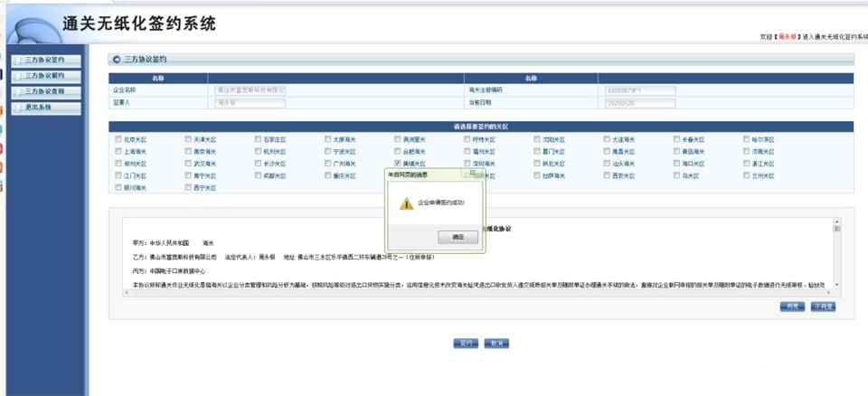Toggle the 上海海关 checkbox
The height and width of the screenshot is (396, 868).
click(x=118, y=152)
